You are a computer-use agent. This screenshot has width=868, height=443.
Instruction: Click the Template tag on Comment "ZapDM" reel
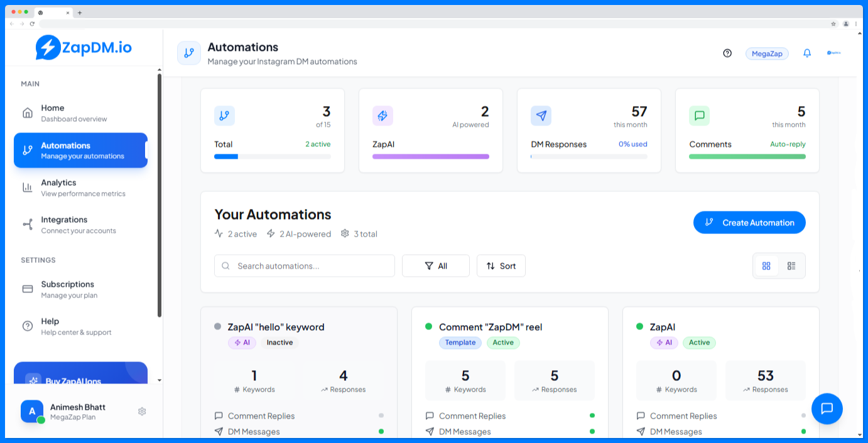(x=460, y=343)
